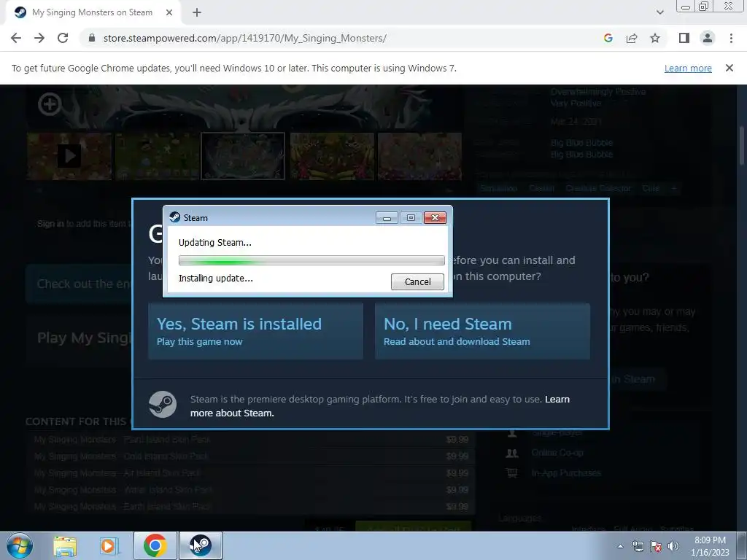747x560 pixels.
Task: Show hidden tray icons arrow
Action: (x=620, y=546)
